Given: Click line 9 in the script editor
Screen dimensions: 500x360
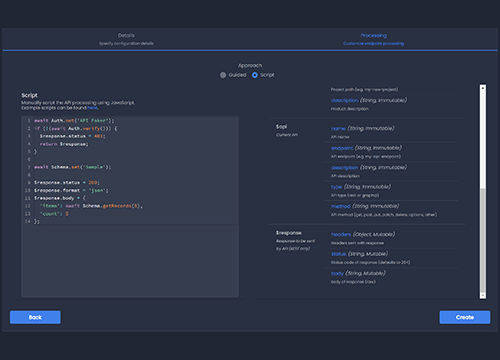Looking at the screenshot, I should pos(130,183).
